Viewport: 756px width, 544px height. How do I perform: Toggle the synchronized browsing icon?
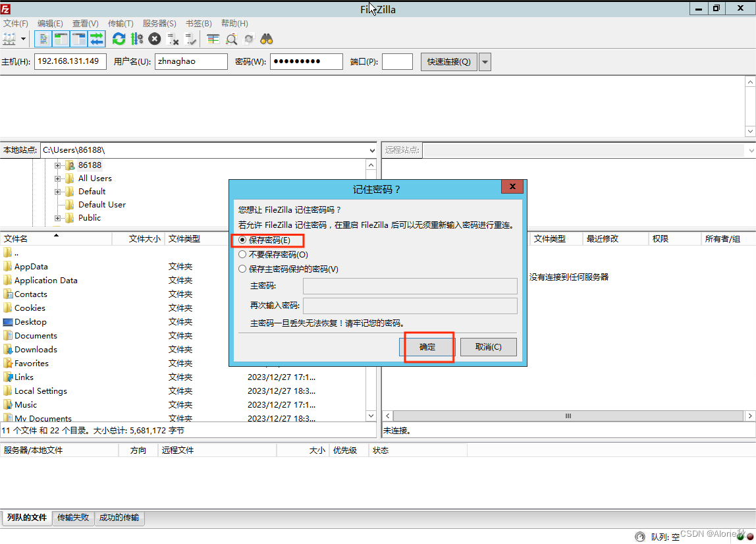pos(249,39)
